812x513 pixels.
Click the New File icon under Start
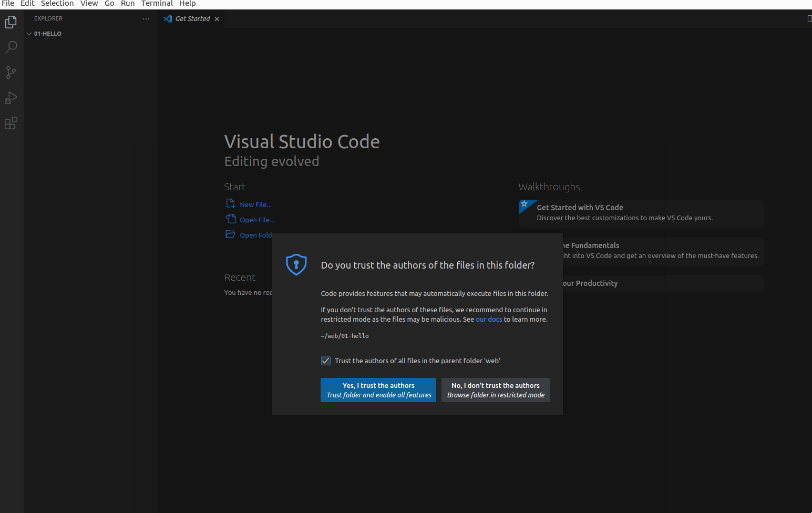pyautogui.click(x=231, y=204)
